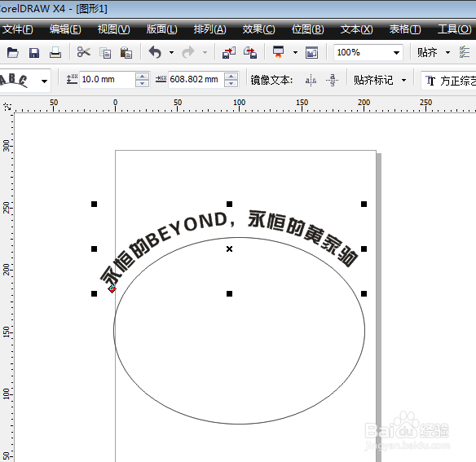Image resolution: width=476 pixels, height=462 pixels.
Task: Click the Cut scissors icon
Action: coord(83,52)
